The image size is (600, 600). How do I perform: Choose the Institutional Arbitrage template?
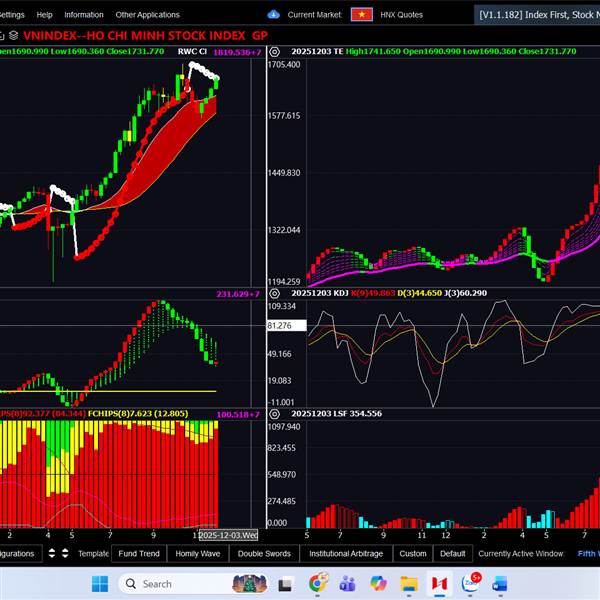(x=344, y=553)
